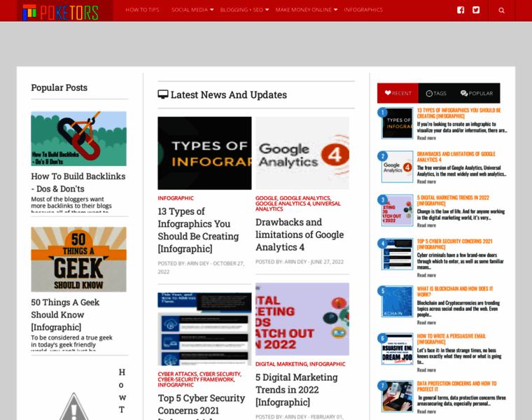Screen dimensions: 532x420
Task: Open the Twitter profile icon in header
Action: click(x=476, y=10)
